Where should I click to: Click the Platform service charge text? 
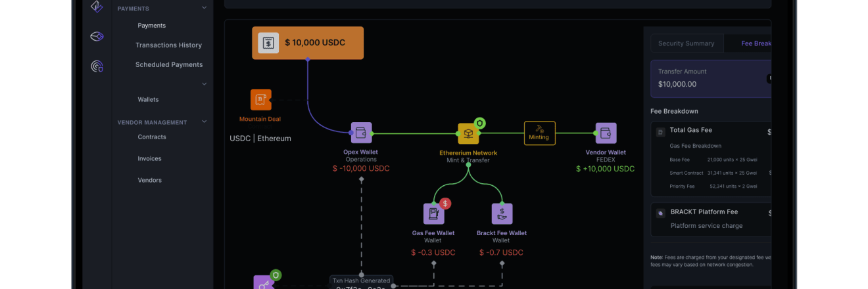coord(706,226)
